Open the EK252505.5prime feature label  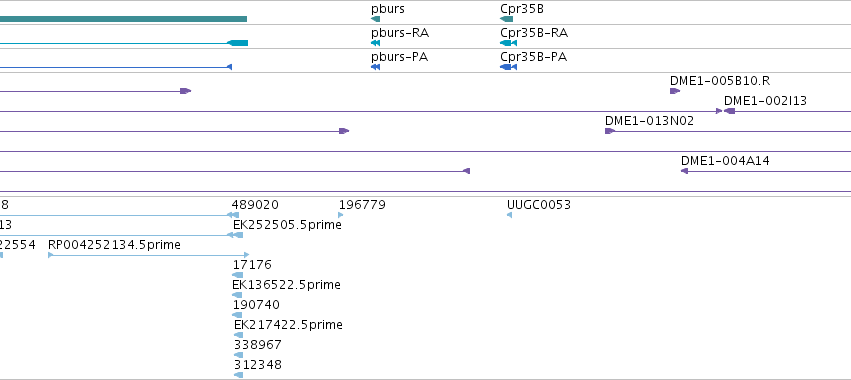click(287, 225)
